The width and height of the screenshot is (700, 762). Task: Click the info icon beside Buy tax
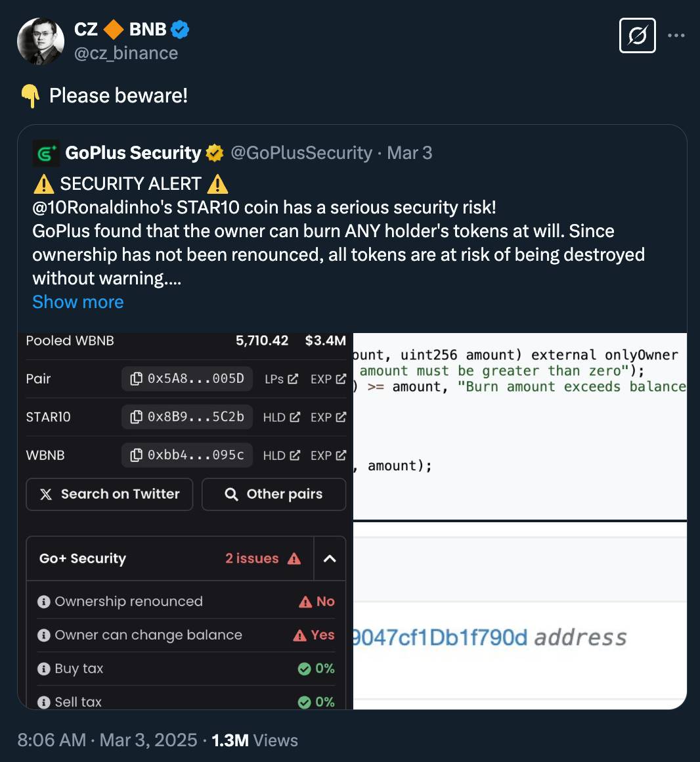coord(44,669)
